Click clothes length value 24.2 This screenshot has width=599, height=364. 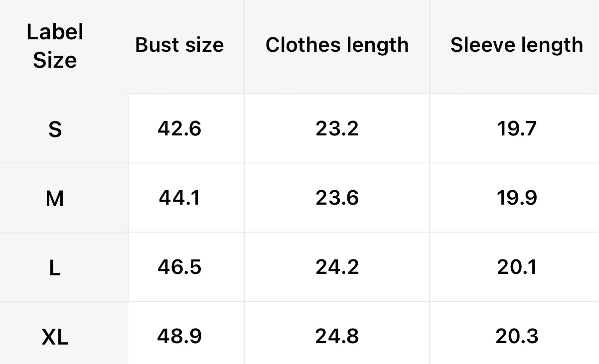pyautogui.click(x=337, y=267)
